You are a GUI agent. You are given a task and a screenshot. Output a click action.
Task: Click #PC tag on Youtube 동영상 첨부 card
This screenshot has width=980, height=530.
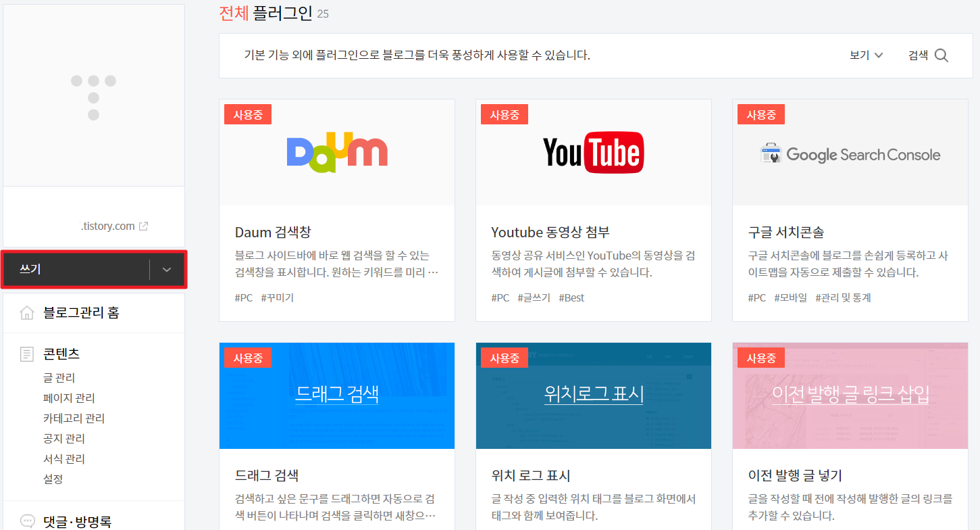tap(500, 297)
